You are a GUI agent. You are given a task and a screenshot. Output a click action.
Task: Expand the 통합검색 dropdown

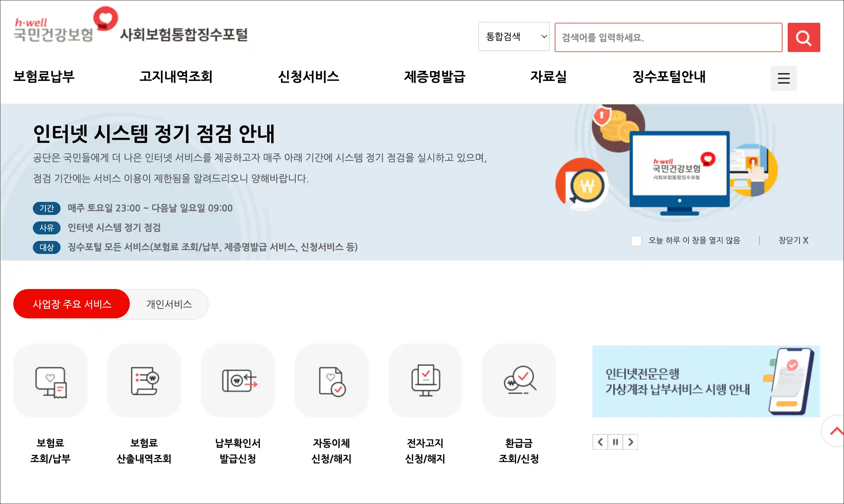(513, 37)
